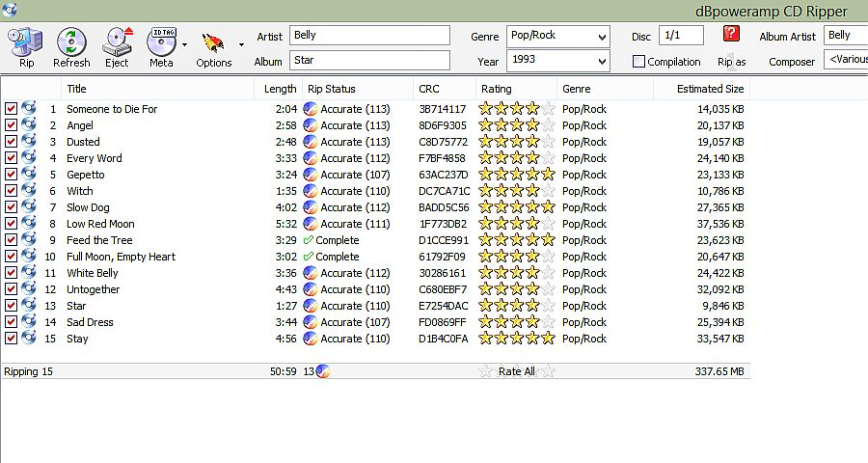The height and width of the screenshot is (463, 868).
Task: Select size 37,536 KB for Low Red Moon
Action: pos(720,224)
